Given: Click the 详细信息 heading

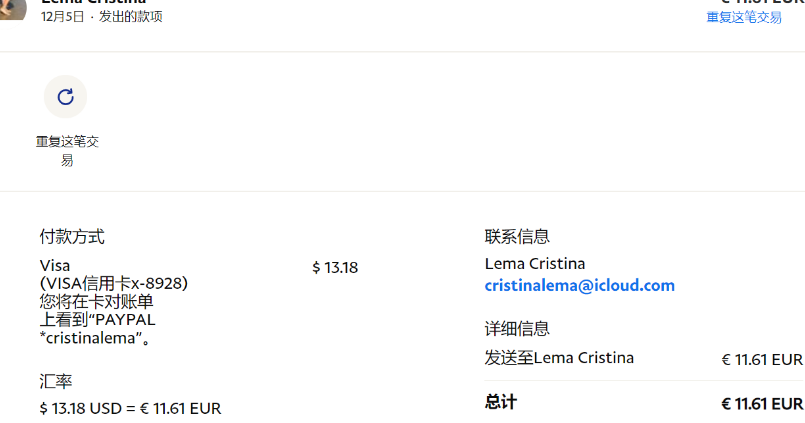Looking at the screenshot, I should 517,329.
